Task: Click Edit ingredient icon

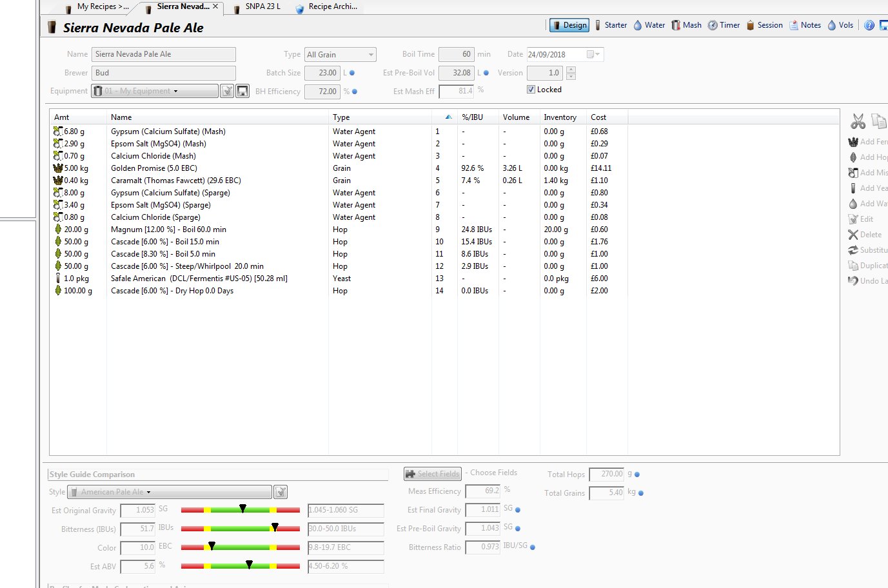Action: 853,219
